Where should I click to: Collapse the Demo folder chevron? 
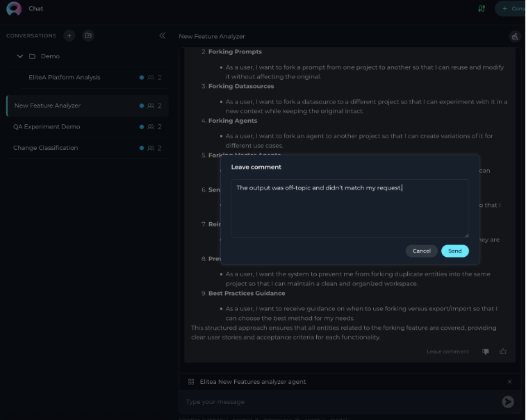20,56
